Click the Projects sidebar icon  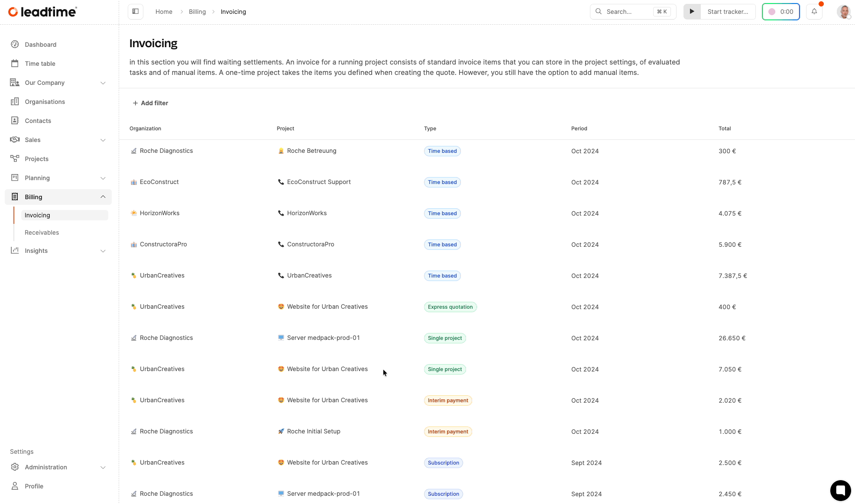(15, 159)
